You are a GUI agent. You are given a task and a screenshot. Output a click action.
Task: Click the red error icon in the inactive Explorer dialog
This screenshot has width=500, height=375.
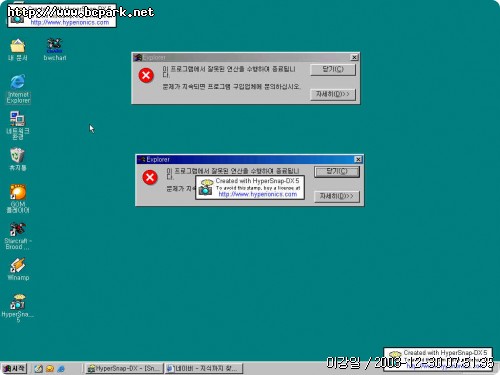(146, 75)
